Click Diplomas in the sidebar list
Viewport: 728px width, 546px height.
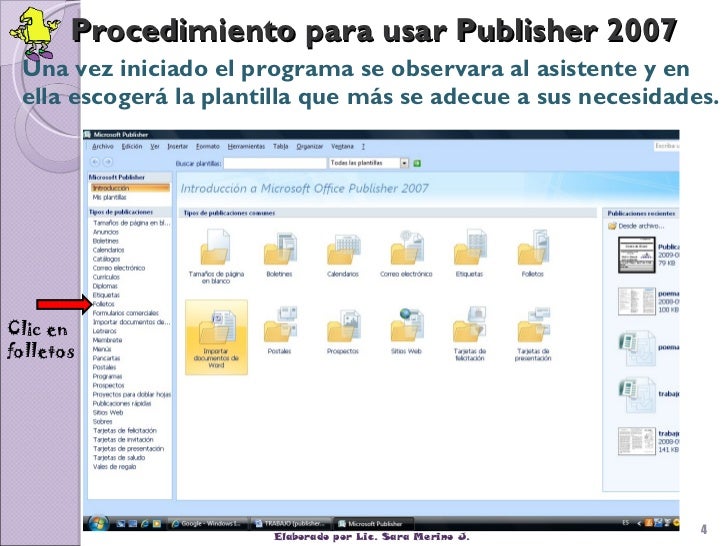point(105,286)
